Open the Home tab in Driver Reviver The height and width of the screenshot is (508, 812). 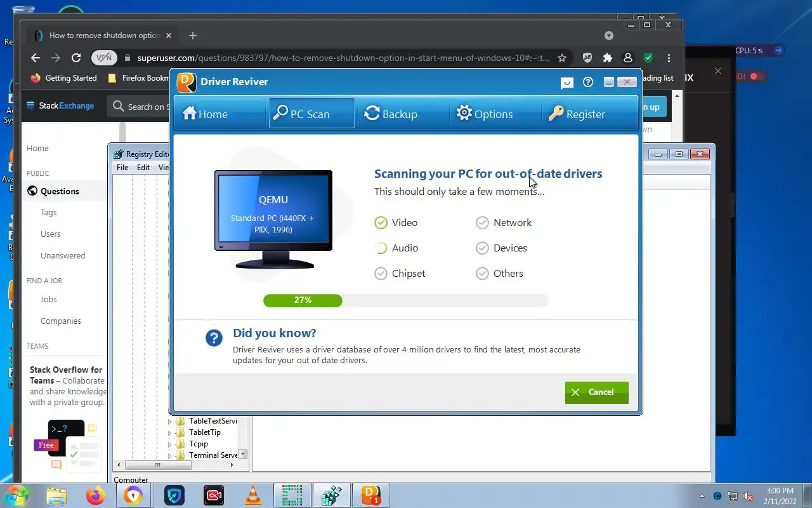pos(205,114)
